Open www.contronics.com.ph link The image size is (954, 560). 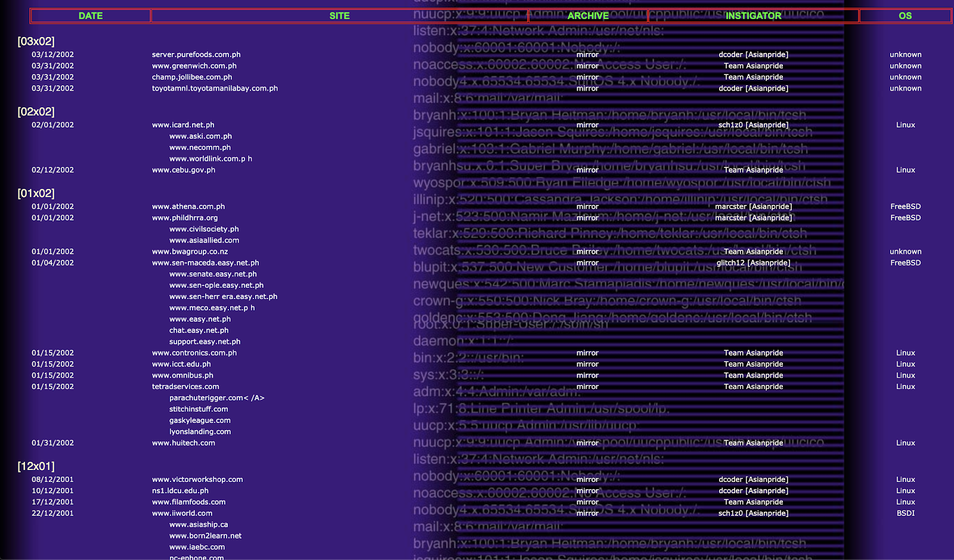pyautogui.click(x=194, y=353)
